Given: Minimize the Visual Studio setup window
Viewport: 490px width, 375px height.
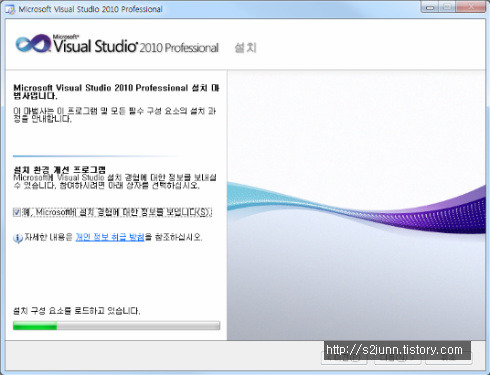Looking at the screenshot, I should click(430, 7).
